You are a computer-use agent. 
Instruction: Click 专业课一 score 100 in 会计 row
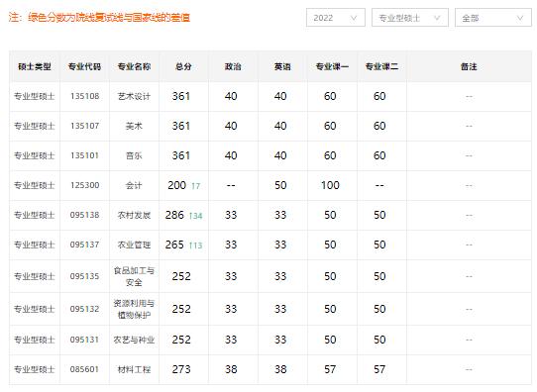click(x=330, y=185)
